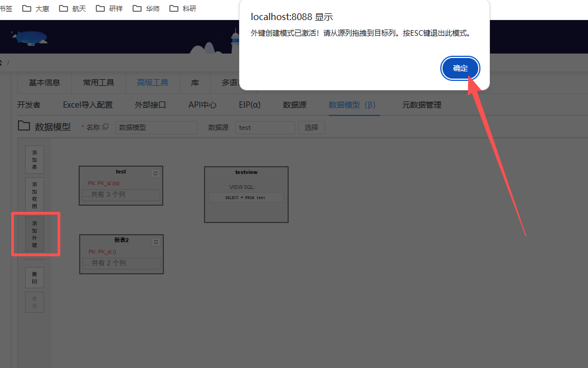Collapse the test table box icon
The height and width of the screenshot is (368, 588).
[155, 173]
